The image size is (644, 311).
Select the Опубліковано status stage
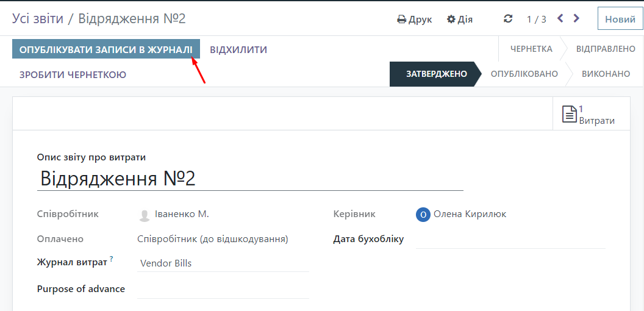coord(524,74)
